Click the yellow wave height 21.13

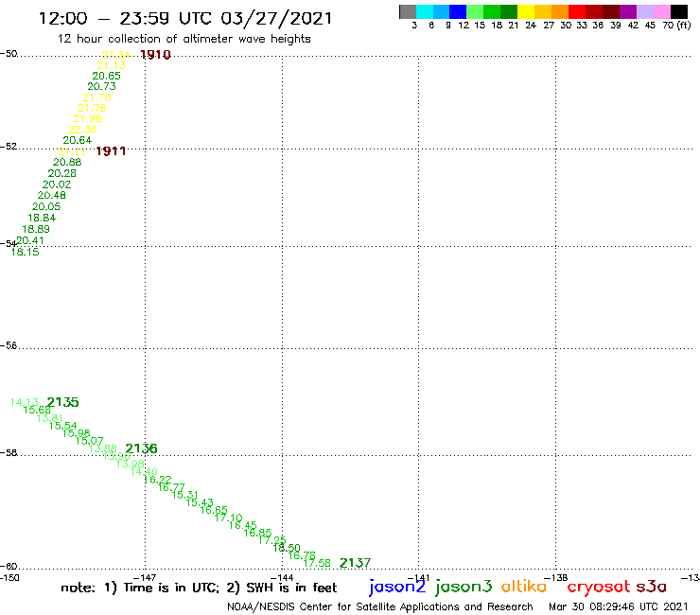(x=112, y=65)
